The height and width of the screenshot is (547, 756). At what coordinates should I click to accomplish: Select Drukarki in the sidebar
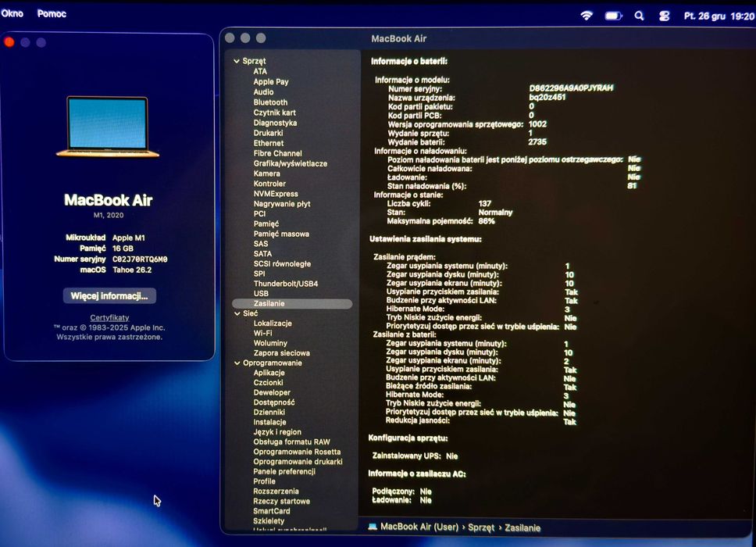pos(268,133)
